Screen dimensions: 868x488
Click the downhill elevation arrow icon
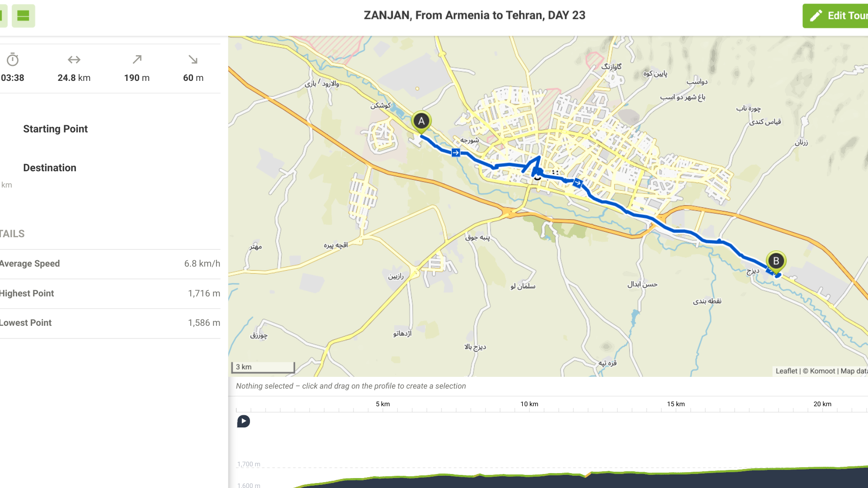[193, 60]
